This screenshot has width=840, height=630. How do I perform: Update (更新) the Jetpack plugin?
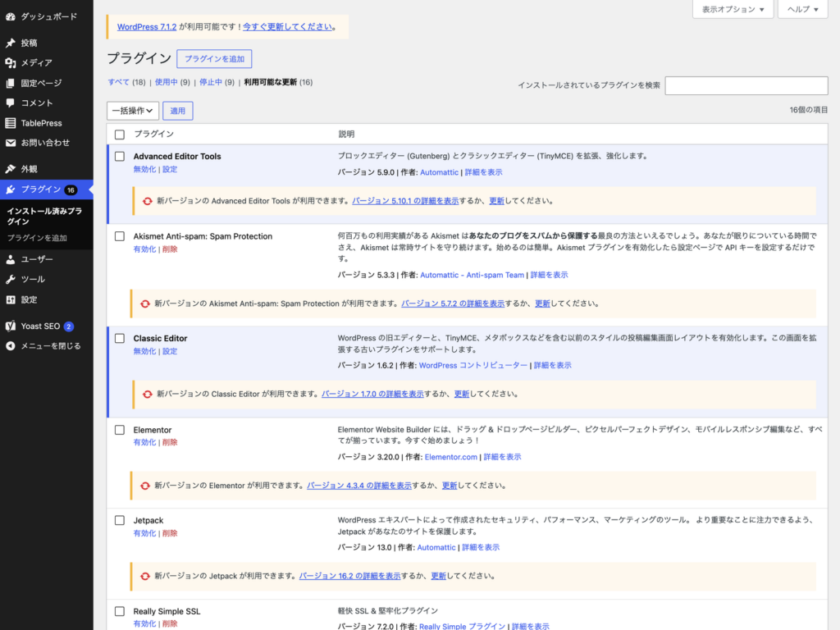click(x=438, y=576)
